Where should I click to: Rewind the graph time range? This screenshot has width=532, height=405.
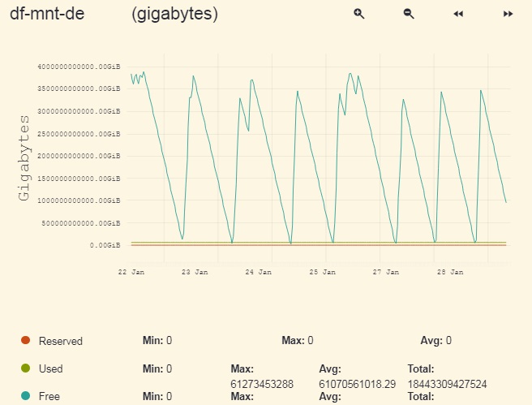click(458, 14)
